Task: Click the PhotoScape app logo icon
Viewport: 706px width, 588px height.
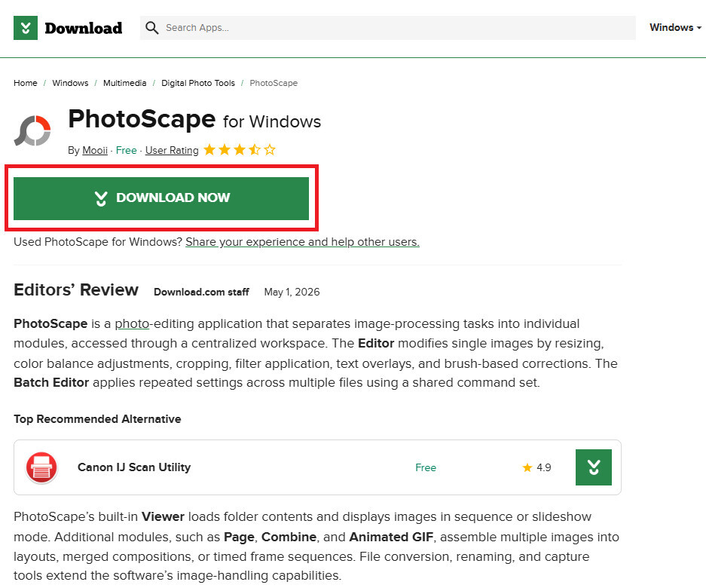Action: coord(32,130)
